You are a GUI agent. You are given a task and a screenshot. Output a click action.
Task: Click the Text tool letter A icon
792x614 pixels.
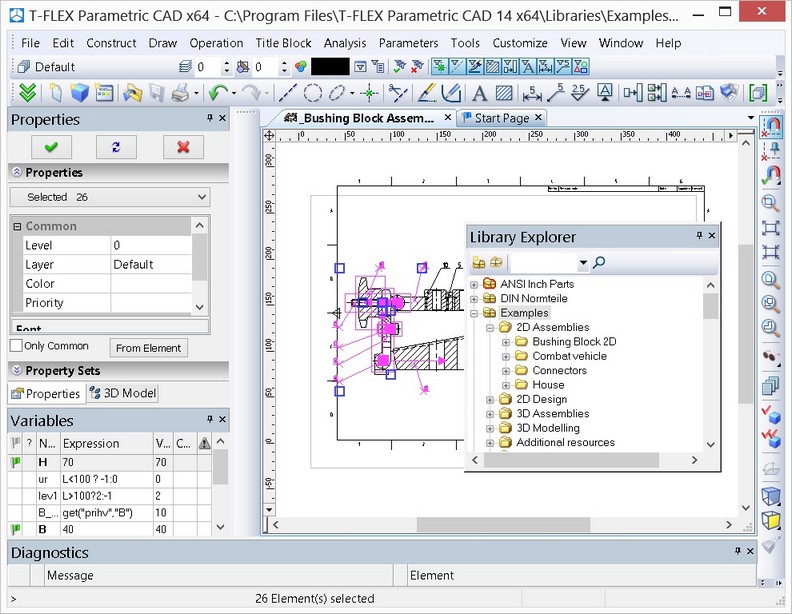click(x=479, y=93)
